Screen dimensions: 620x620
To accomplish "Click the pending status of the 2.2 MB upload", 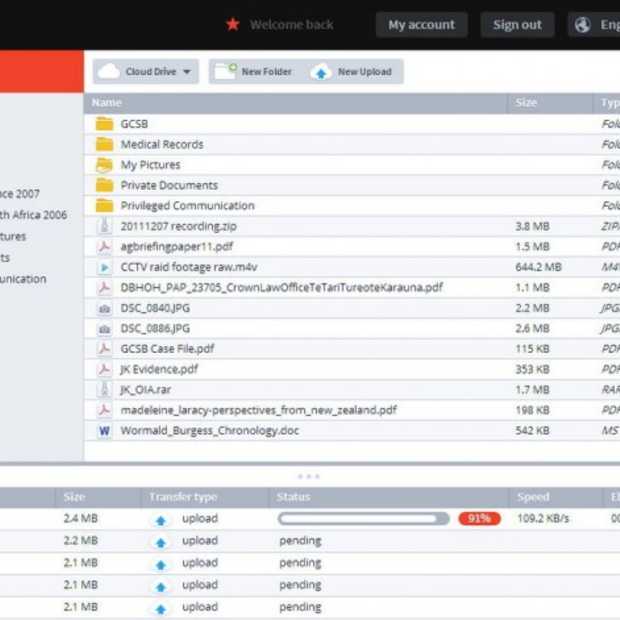I will (x=300, y=541).
